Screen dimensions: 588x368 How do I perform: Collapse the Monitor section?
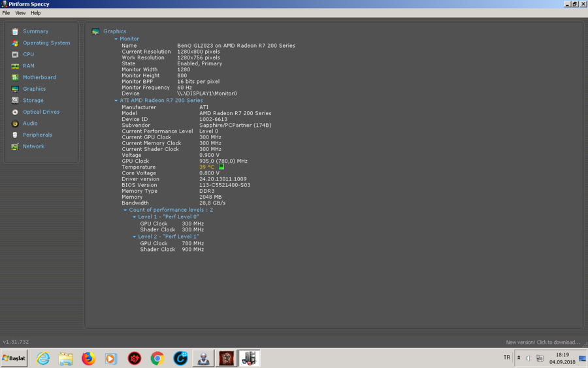(116, 39)
